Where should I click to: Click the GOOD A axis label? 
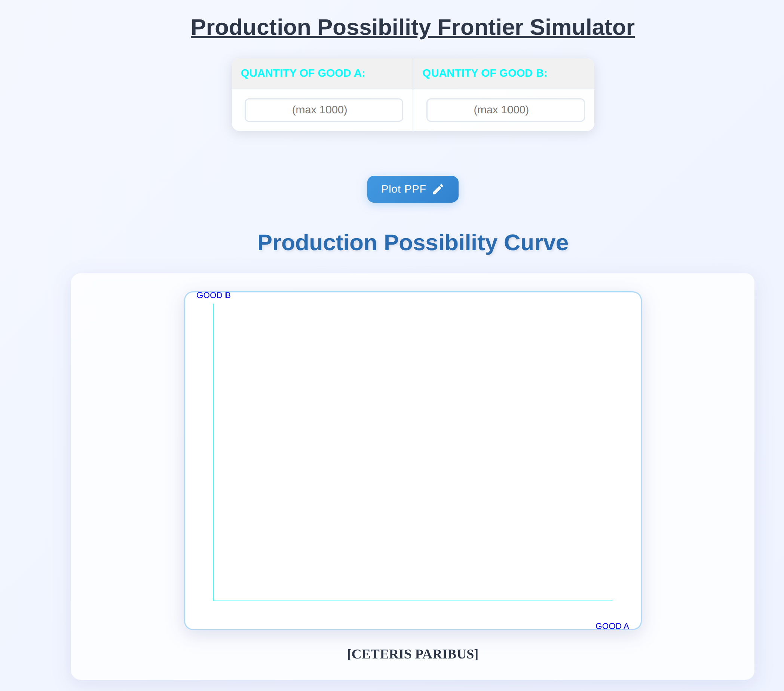coord(612,626)
